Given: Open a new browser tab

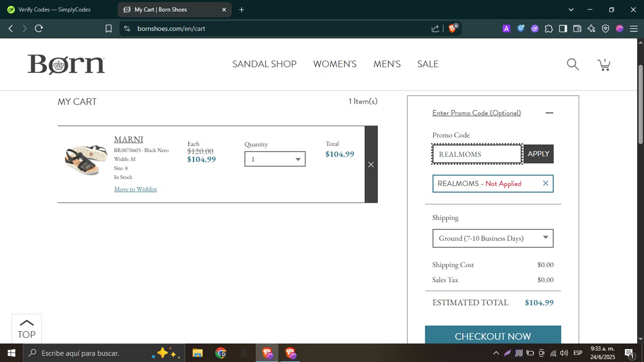Looking at the screenshot, I should click(x=241, y=9).
